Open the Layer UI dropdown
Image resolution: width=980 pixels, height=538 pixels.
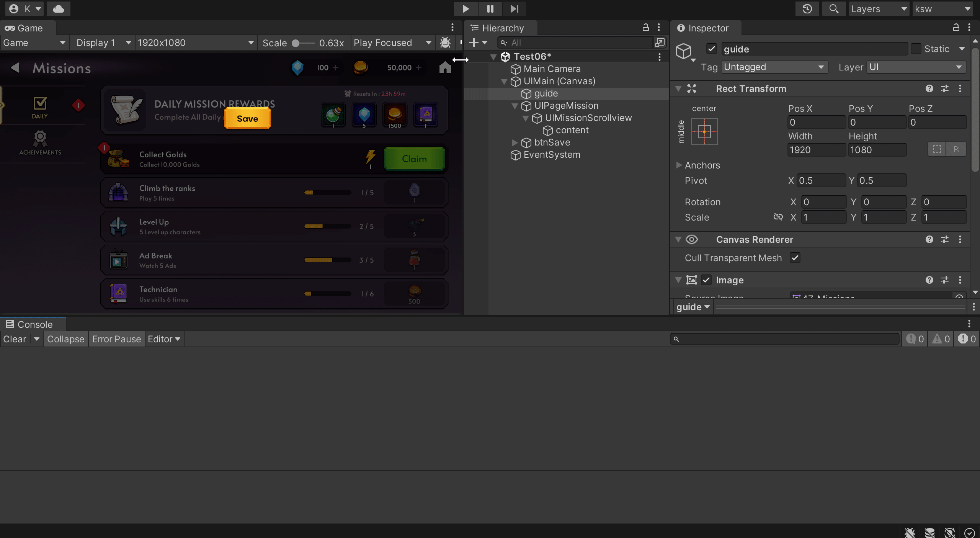tap(915, 67)
